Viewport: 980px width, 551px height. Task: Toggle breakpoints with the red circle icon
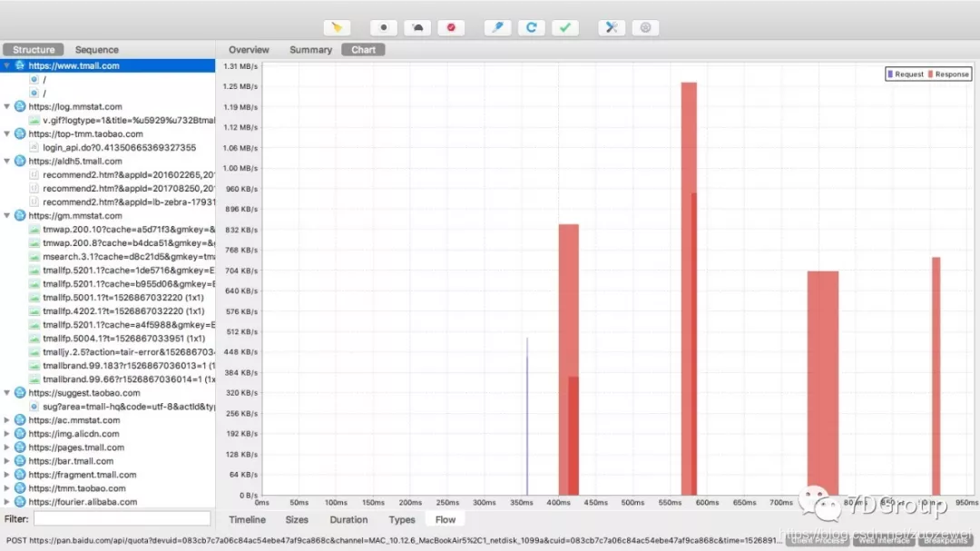point(451,27)
